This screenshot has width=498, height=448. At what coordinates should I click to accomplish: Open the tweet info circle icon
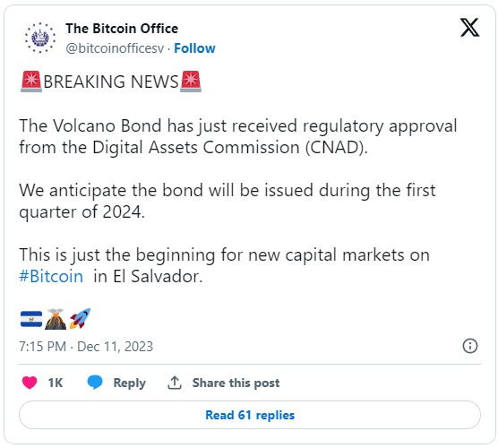[470, 346]
